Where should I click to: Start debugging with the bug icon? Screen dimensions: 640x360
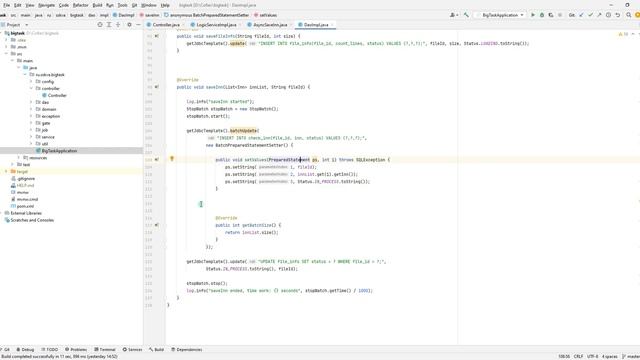click(542, 15)
